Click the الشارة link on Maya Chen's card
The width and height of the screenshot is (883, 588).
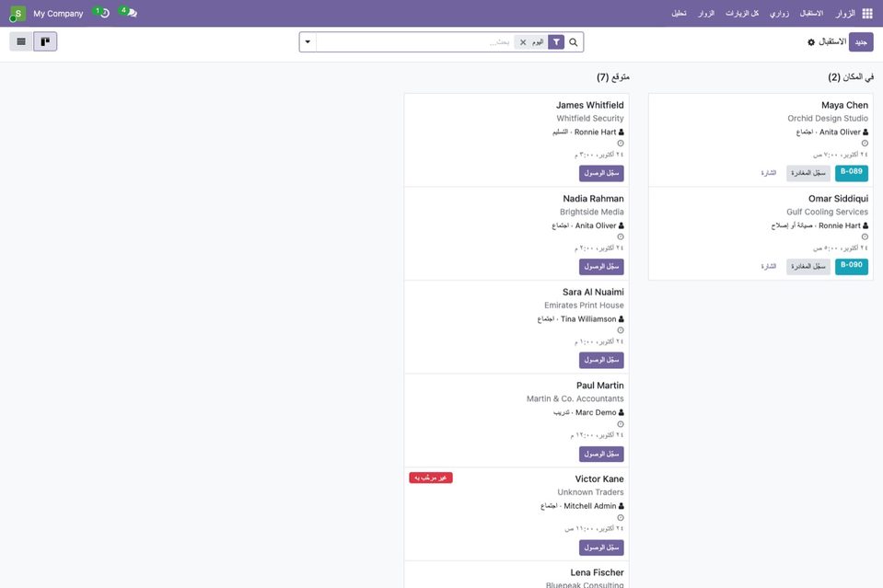(x=769, y=173)
